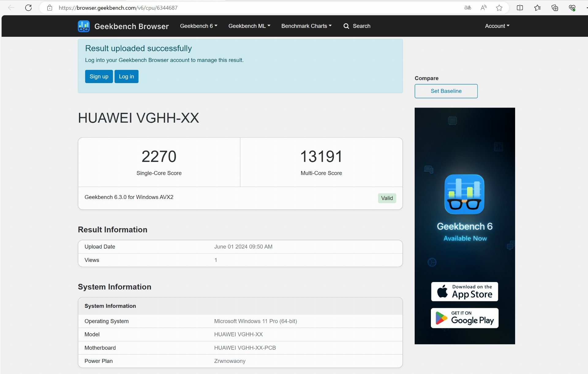Screen dimensions: 588x374
Task: Select the single-core score 2270
Action: 159,156
